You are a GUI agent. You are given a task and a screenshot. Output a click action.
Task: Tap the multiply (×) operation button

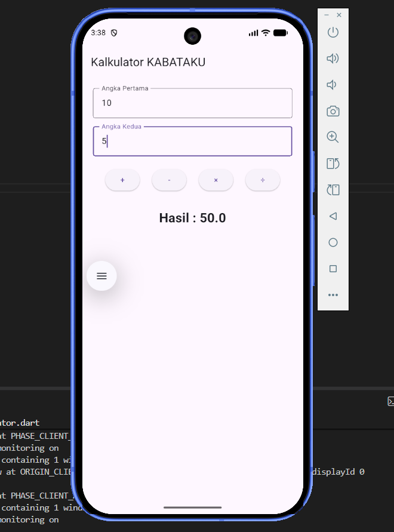click(216, 180)
